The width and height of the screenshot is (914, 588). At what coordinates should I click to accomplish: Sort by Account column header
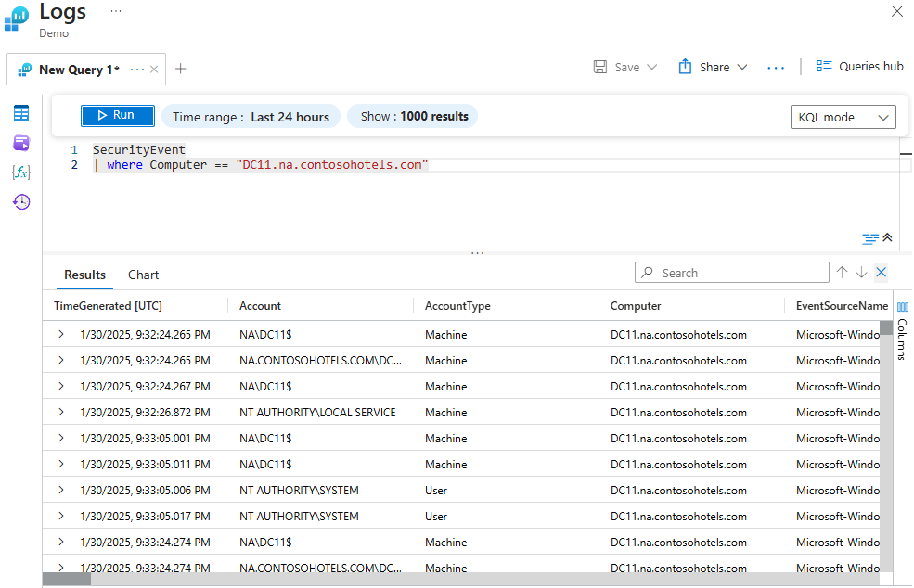click(x=260, y=306)
